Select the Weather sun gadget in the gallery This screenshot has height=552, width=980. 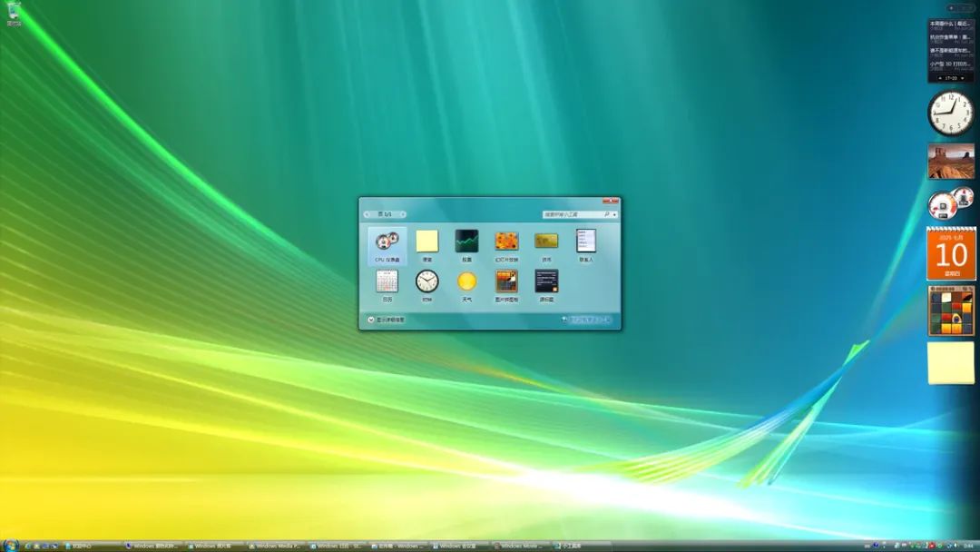pyautogui.click(x=466, y=285)
